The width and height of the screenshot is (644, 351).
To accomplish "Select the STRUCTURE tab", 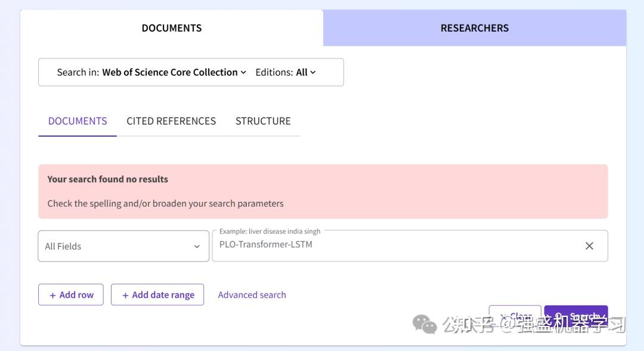I will [x=263, y=121].
